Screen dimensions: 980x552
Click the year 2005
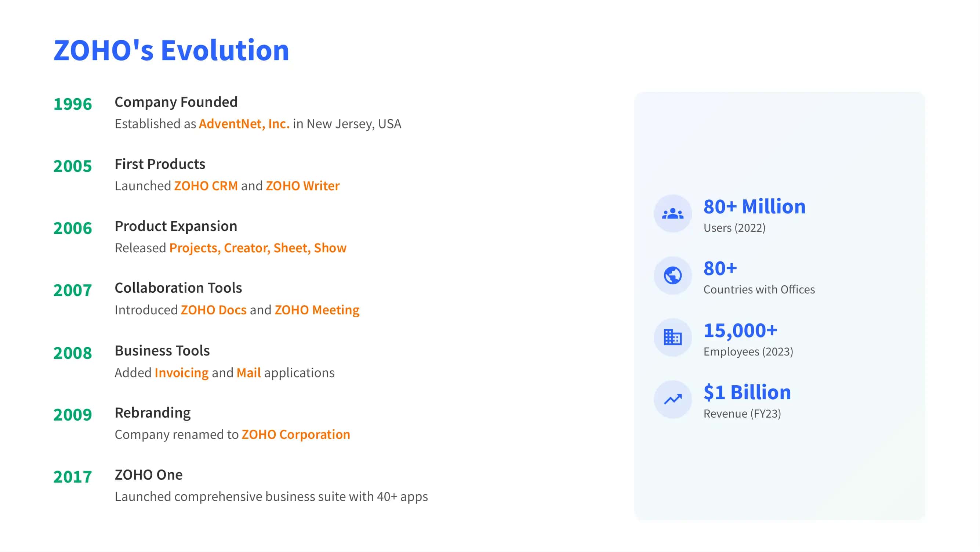73,166
